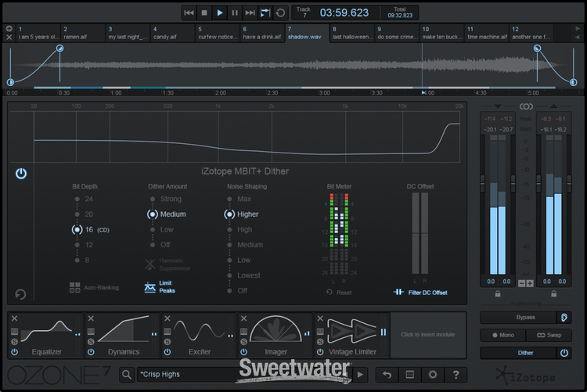Image resolution: width=587 pixels, height=392 pixels.
Task: Set Bit Depth to 24
Action: point(85,199)
